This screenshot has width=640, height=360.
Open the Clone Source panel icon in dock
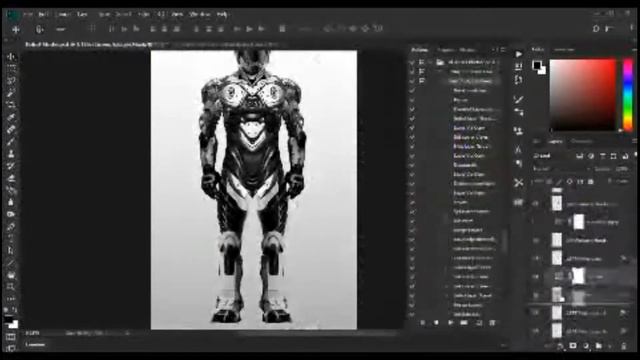tap(518, 131)
